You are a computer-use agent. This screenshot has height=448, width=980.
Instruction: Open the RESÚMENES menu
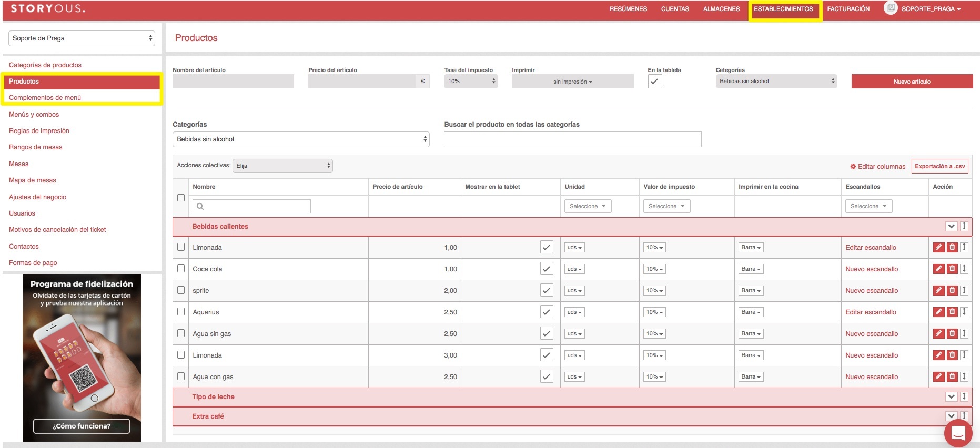(628, 9)
